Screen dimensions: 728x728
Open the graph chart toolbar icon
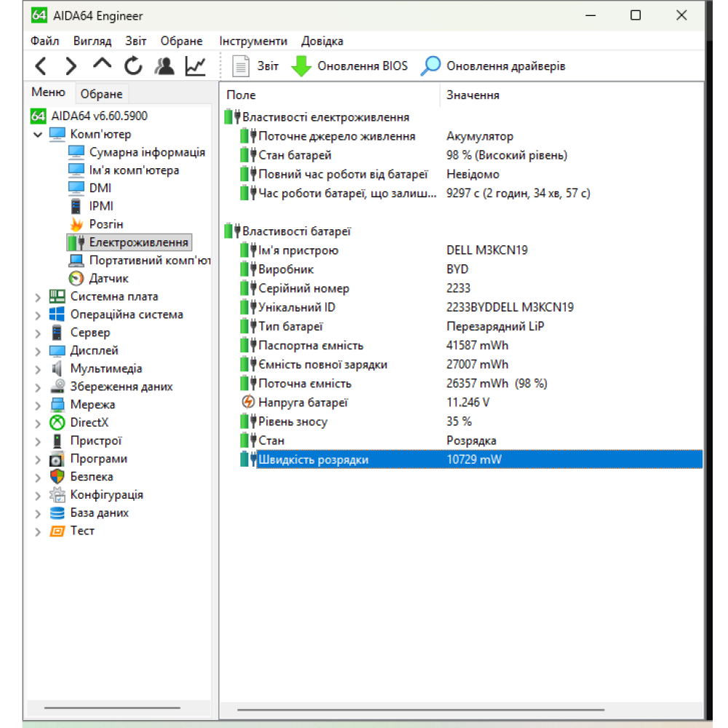point(195,66)
